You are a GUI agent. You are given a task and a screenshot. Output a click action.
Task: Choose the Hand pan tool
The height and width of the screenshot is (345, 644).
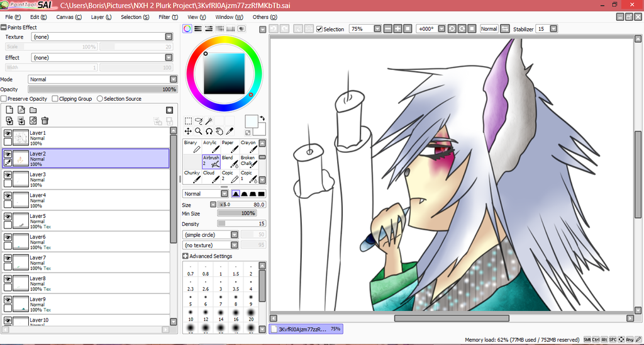click(x=219, y=132)
